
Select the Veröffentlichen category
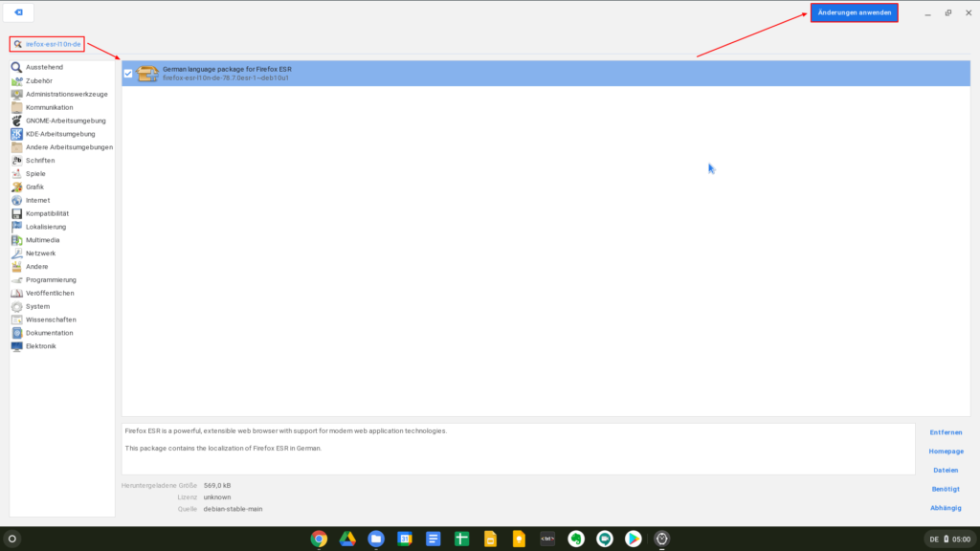click(50, 293)
